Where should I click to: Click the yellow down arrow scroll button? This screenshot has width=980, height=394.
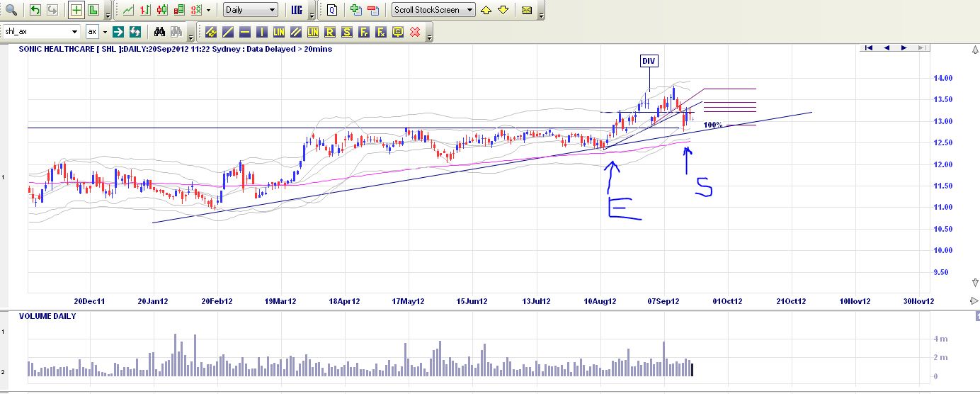coord(503,10)
